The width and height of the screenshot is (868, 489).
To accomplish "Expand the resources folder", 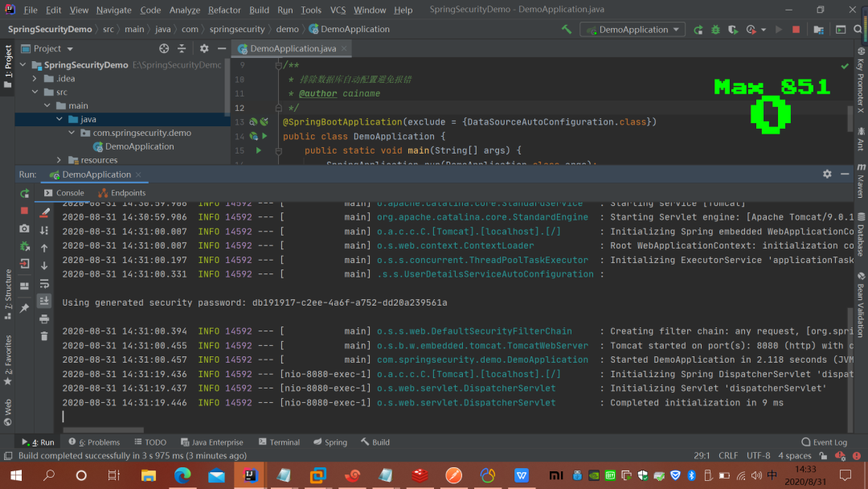I will (x=59, y=160).
